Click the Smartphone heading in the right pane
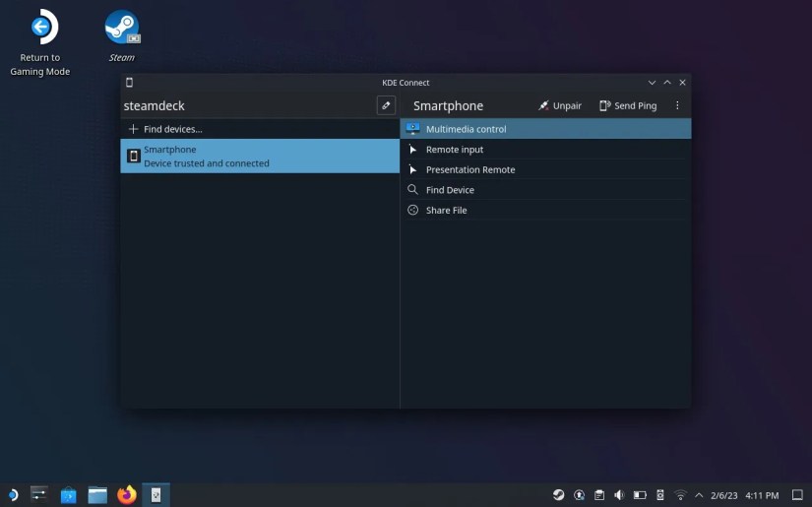The image size is (812, 507). pos(449,105)
